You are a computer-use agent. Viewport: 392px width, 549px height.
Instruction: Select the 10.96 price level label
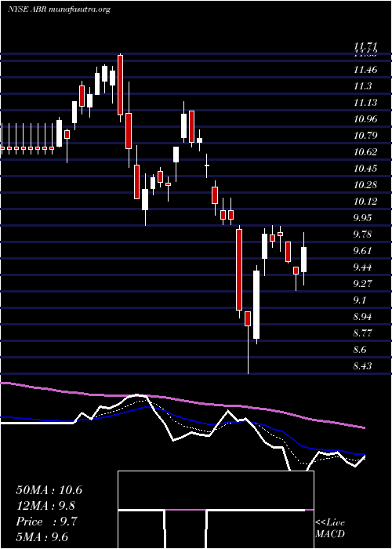pos(365,119)
